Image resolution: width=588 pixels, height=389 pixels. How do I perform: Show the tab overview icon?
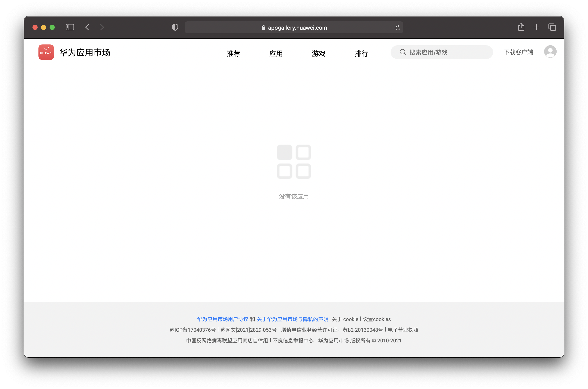click(x=552, y=27)
